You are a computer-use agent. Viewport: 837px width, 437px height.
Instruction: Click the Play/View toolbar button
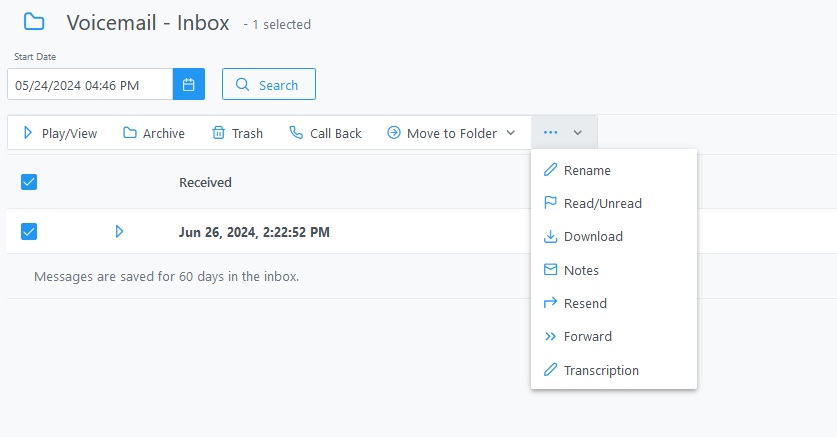pos(60,133)
